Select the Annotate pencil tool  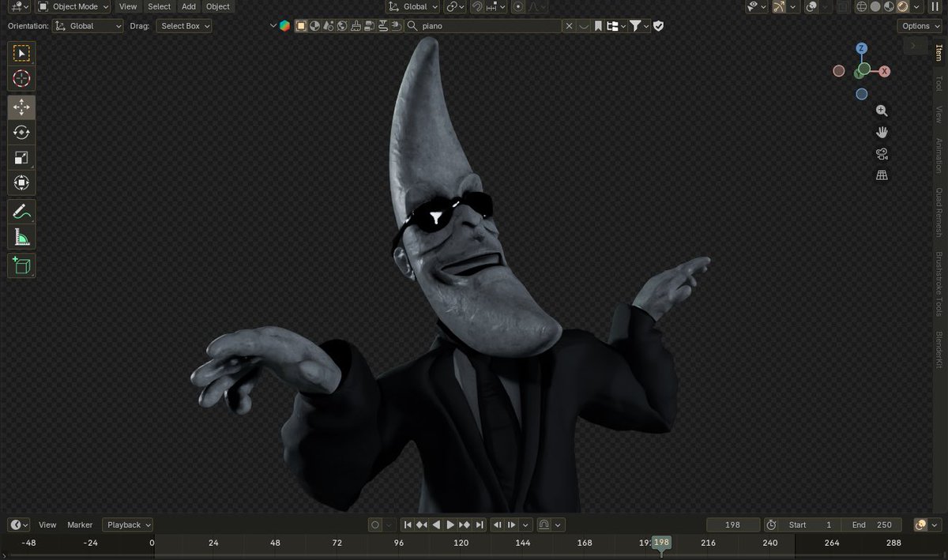pyautogui.click(x=21, y=211)
